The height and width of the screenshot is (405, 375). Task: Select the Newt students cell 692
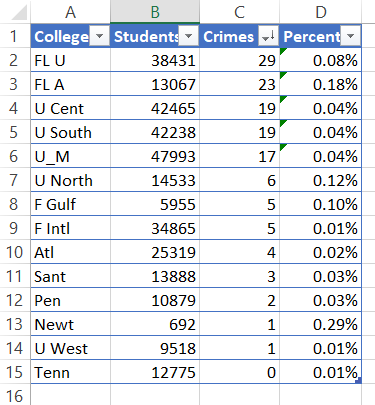pos(155,324)
